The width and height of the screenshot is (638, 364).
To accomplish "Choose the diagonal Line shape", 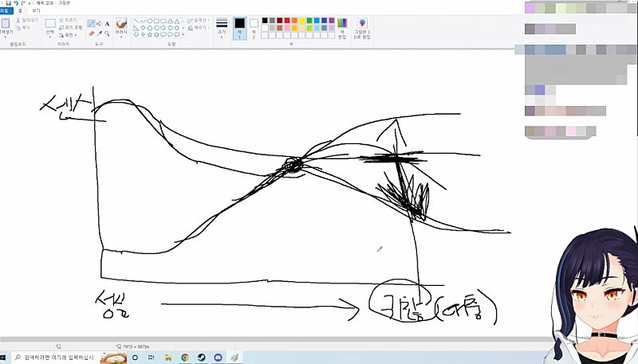I will 136,22.
